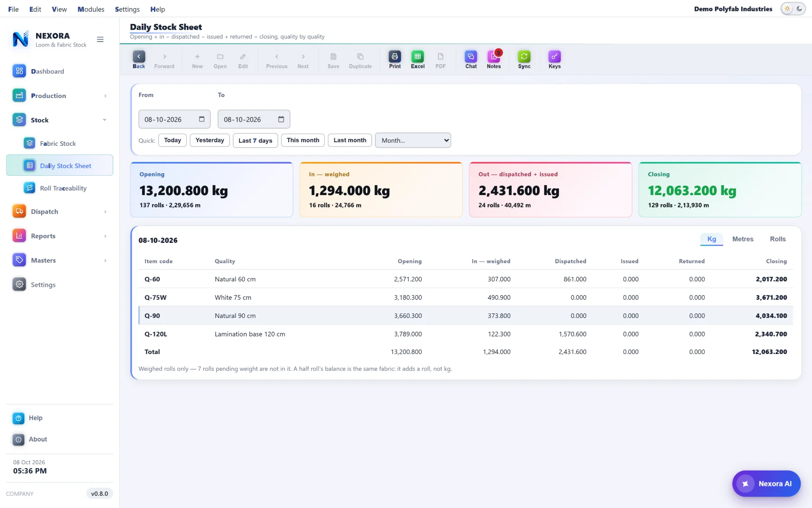
Task: Collapse sidebar with hamburger icon
Action: pyautogui.click(x=100, y=40)
